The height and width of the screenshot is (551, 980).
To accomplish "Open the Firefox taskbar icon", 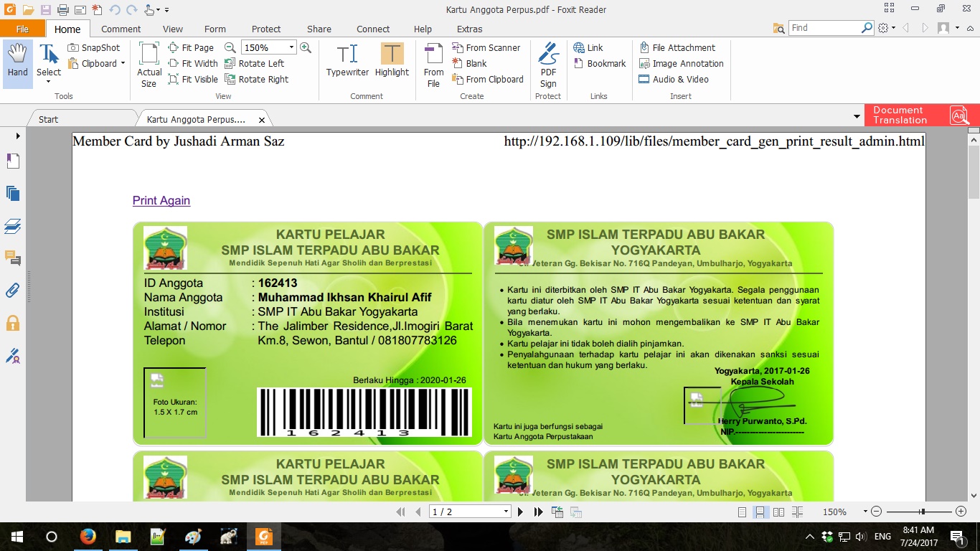I will point(88,537).
